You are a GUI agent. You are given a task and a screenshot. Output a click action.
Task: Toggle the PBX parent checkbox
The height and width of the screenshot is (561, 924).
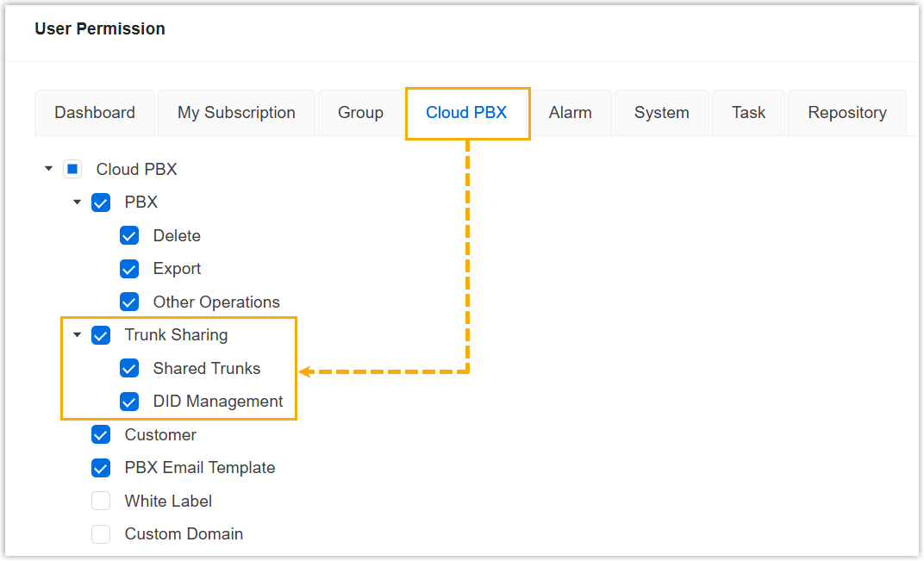101,203
